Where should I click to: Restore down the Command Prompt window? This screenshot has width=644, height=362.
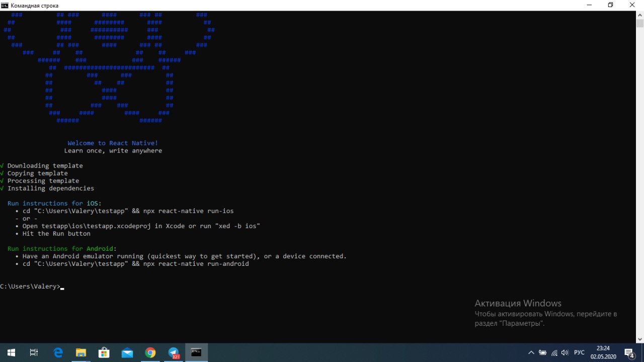coord(610,5)
